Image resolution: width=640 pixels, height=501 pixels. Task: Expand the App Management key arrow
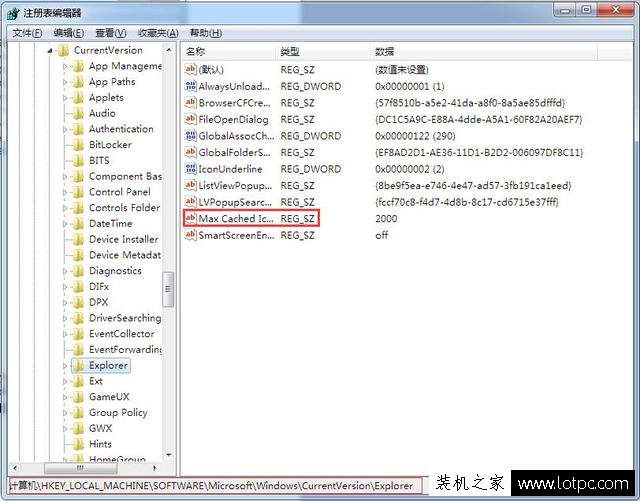(65, 66)
